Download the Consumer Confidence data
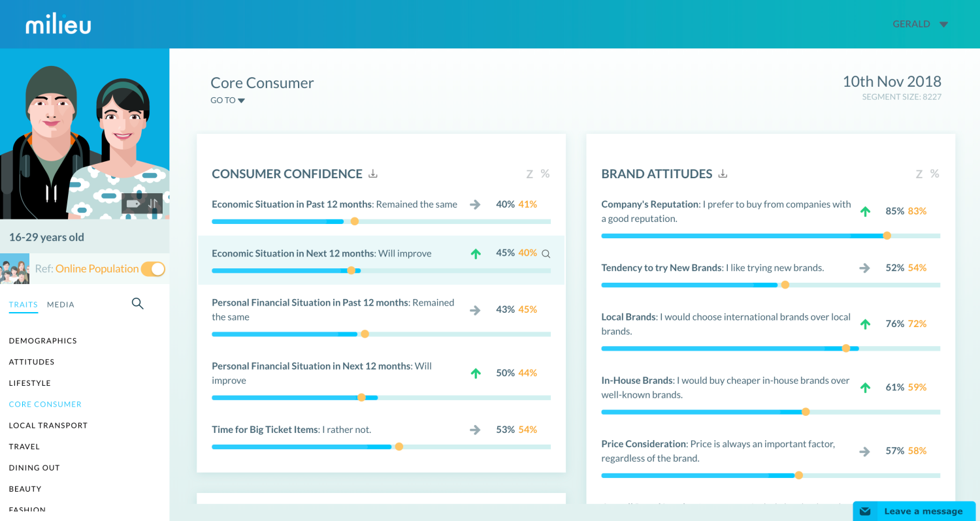 point(373,174)
